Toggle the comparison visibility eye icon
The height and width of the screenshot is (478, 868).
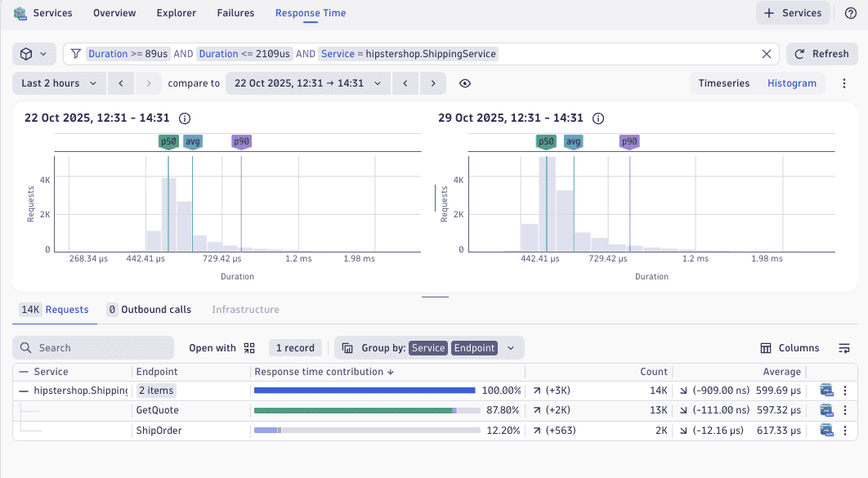[463, 83]
